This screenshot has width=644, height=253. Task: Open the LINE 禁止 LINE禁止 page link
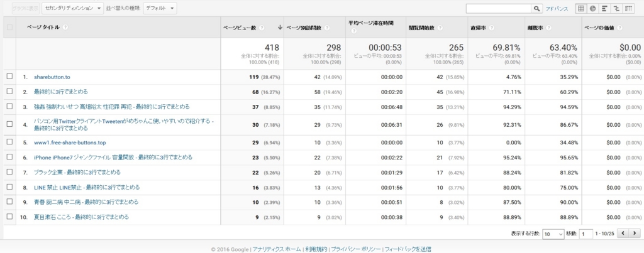pos(87,187)
